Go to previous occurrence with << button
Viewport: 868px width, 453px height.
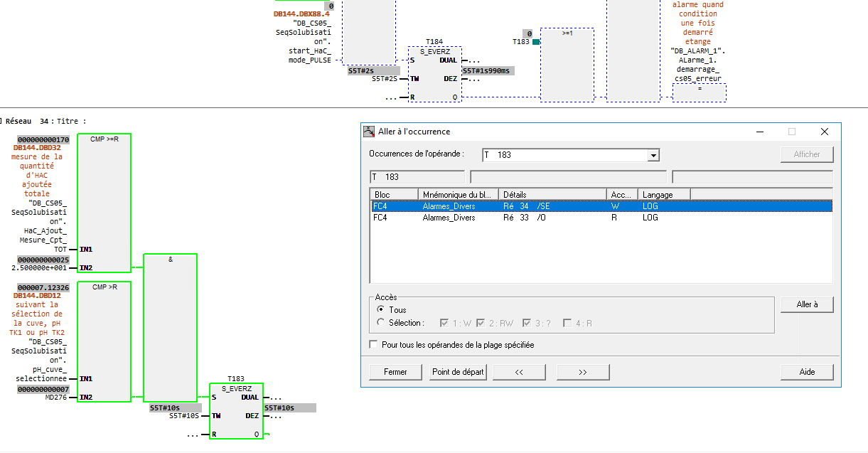pos(519,372)
